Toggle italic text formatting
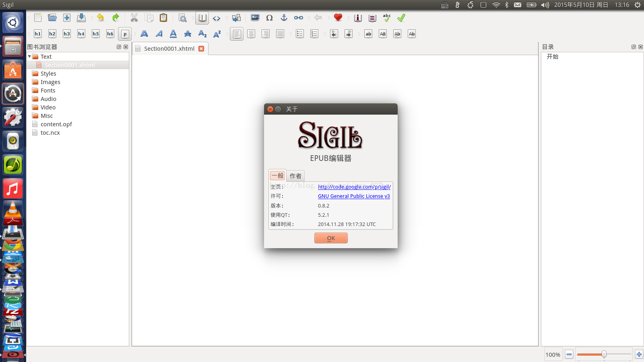This screenshot has width=644, height=362. click(x=159, y=34)
